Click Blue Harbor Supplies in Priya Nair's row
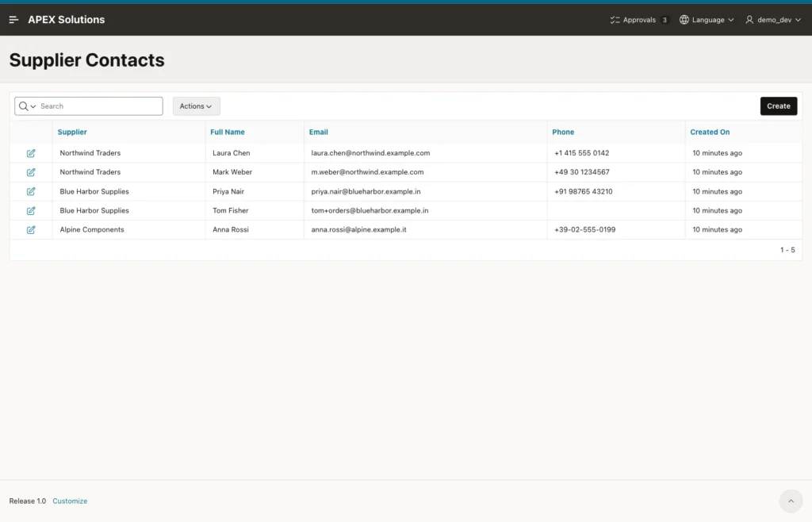Viewport: 812px width, 522px height. coord(94,192)
